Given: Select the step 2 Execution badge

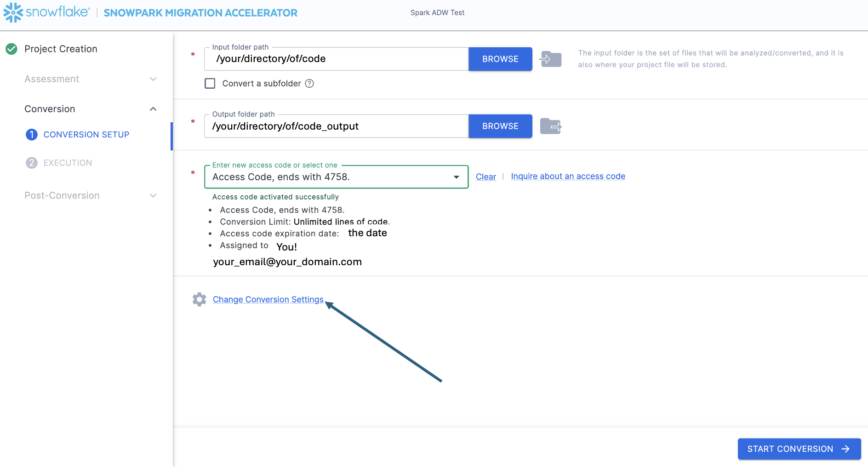Looking at the screenshot, I should (31, 163).
